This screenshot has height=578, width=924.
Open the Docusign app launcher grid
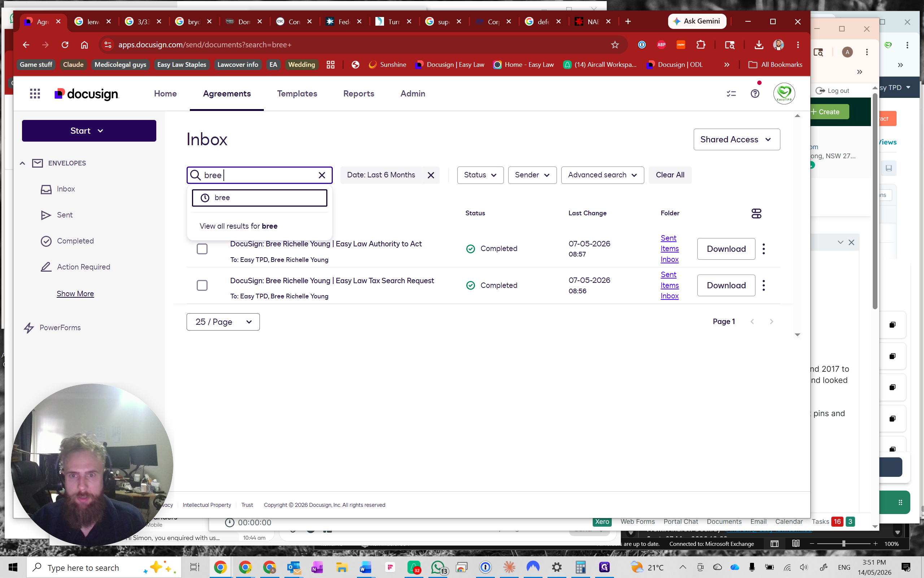35,94
